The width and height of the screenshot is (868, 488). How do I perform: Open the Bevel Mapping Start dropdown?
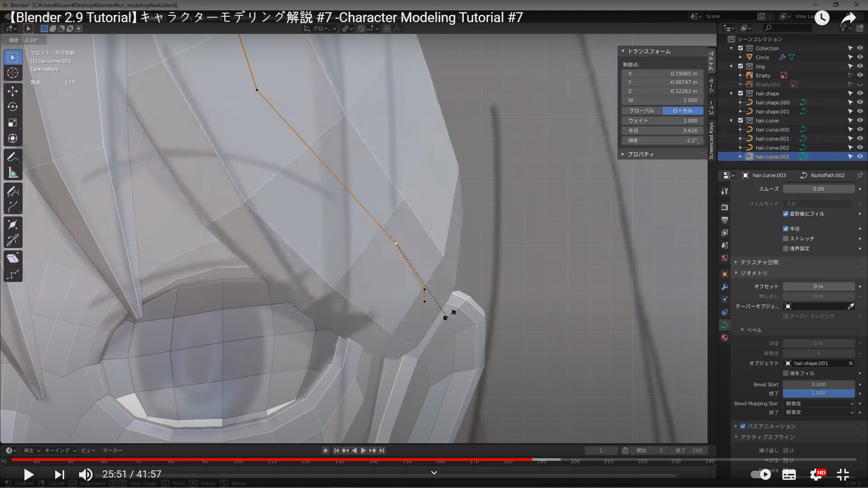(819, 404)
